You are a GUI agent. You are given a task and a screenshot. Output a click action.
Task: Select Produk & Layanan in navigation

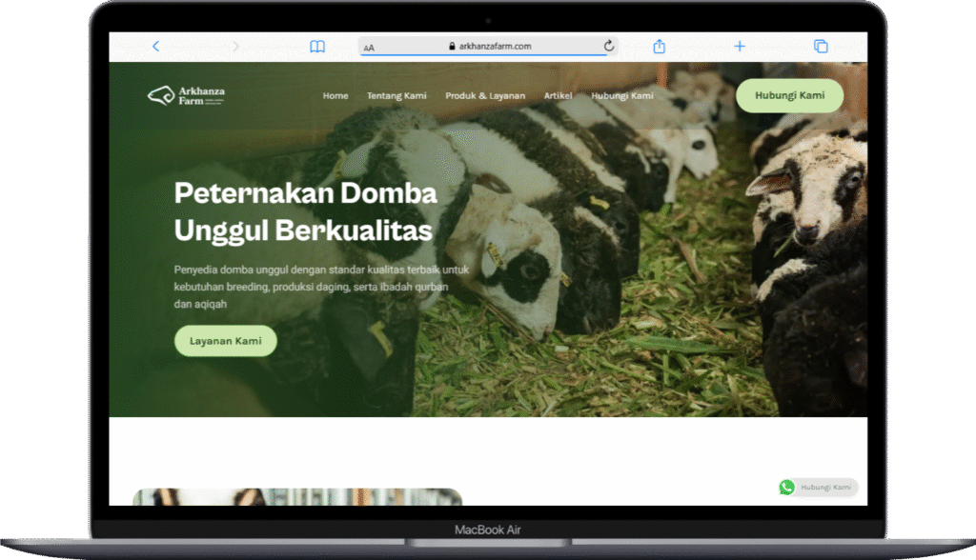(485, 96)
